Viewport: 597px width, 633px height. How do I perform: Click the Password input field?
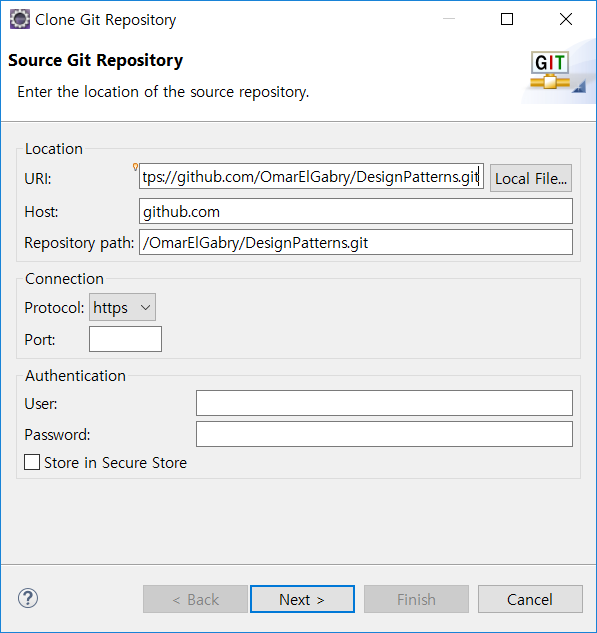coord(384,434)
